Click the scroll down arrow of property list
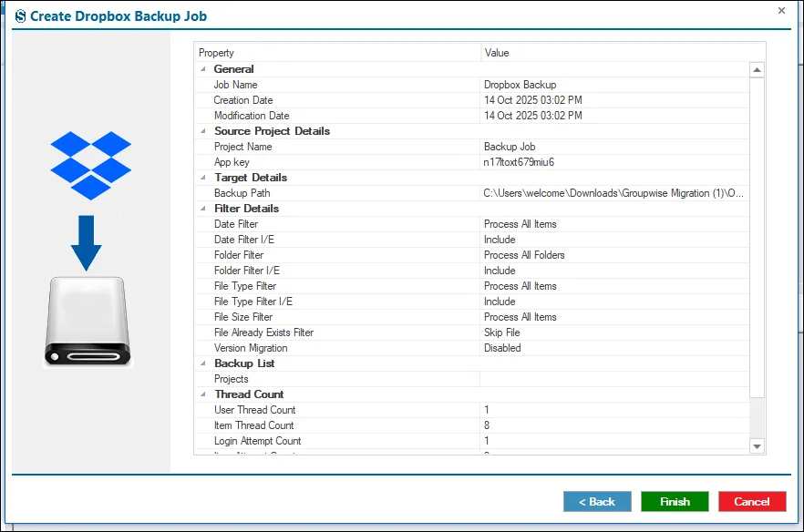 pyautogui.click(x=757, y=445)
